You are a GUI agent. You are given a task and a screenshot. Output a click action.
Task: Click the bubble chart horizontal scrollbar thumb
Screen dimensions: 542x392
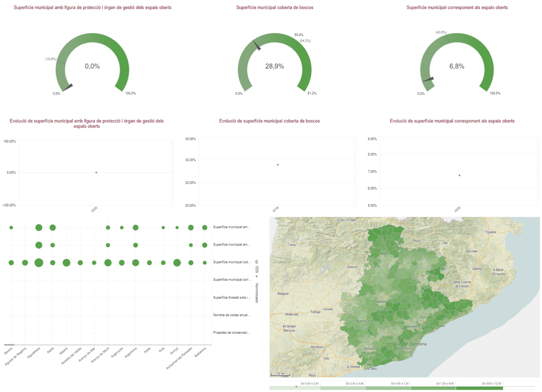pyautogui.click(x=9, y=345)
